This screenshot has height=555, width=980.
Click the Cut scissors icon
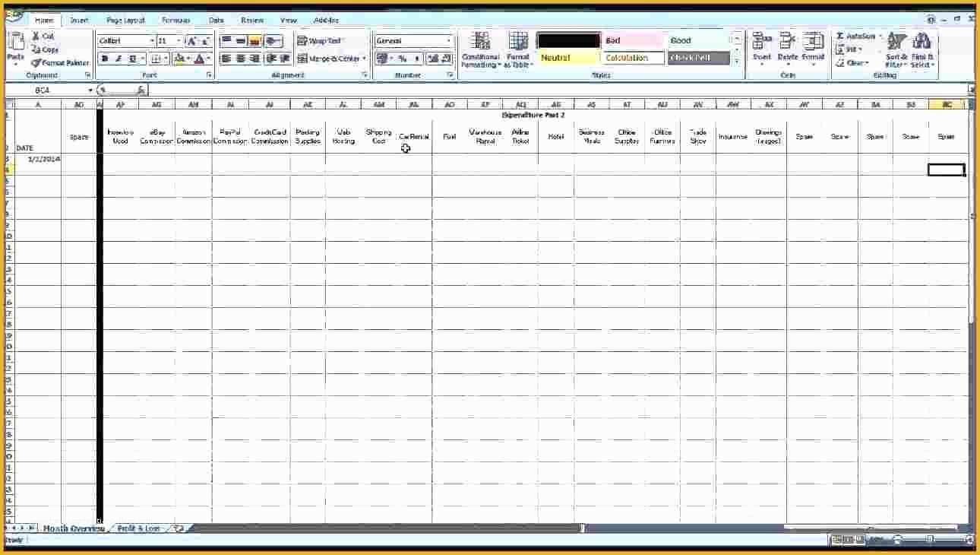pyautogui.click(x=36, y=36)
